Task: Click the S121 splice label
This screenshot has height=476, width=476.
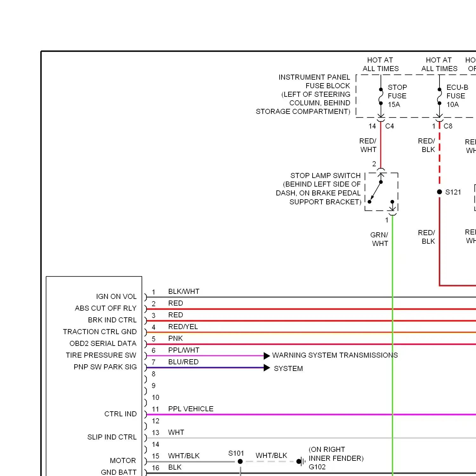Action: pyautogui.click(x=453, y=192)
